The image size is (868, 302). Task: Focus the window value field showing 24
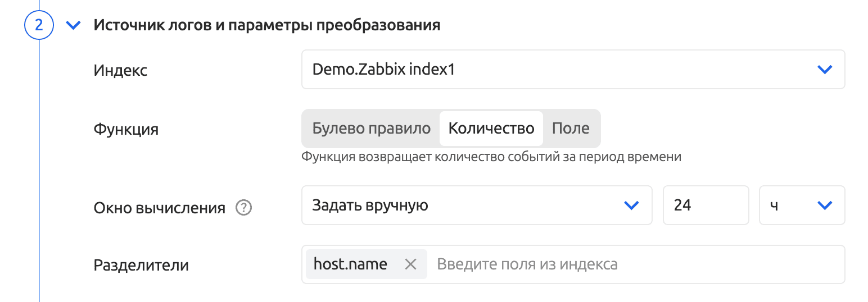(706, 205)
